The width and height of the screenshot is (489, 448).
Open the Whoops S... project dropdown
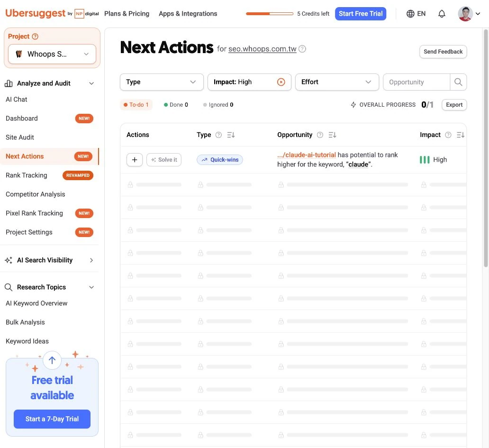tap(52, 54)
